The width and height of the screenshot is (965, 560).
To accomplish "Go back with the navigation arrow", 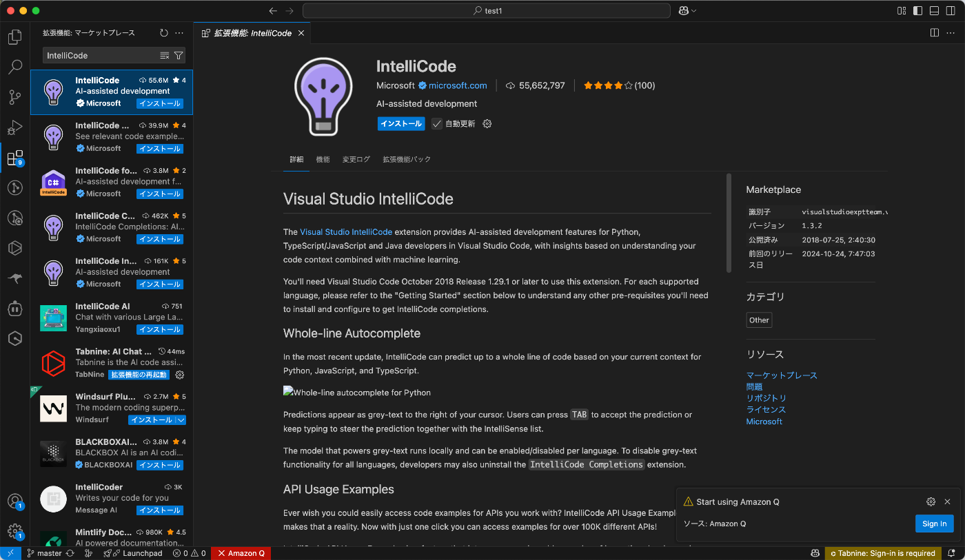I will pyautogui.click(x=273, y=10).
